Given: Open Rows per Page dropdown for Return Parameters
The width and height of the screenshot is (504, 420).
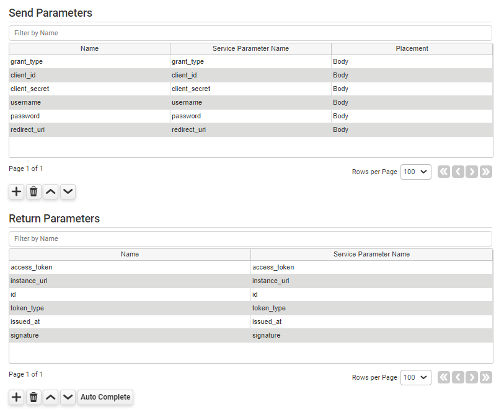Looking at the screenshot, I should [x=415, y=377].
